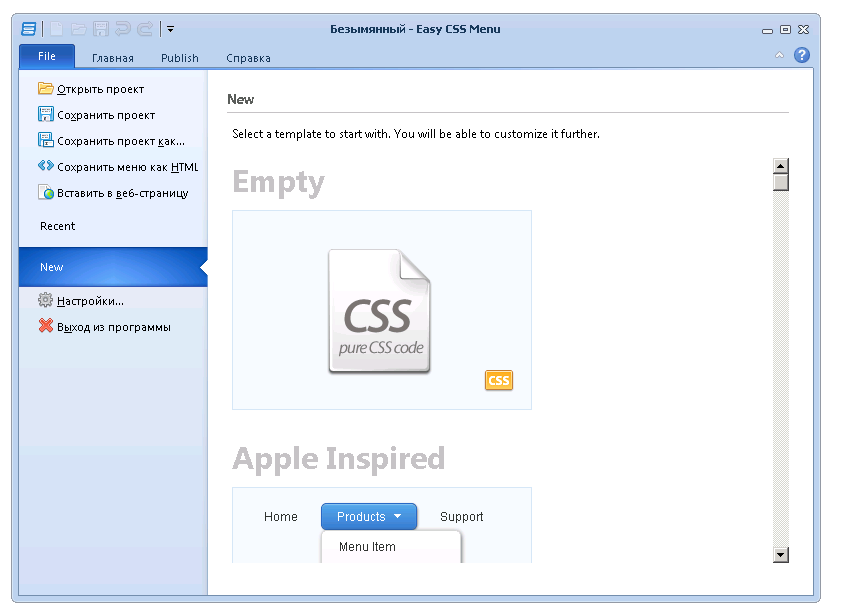Switch to the Publish tab

pyautogui.click(x=179, y=58)
